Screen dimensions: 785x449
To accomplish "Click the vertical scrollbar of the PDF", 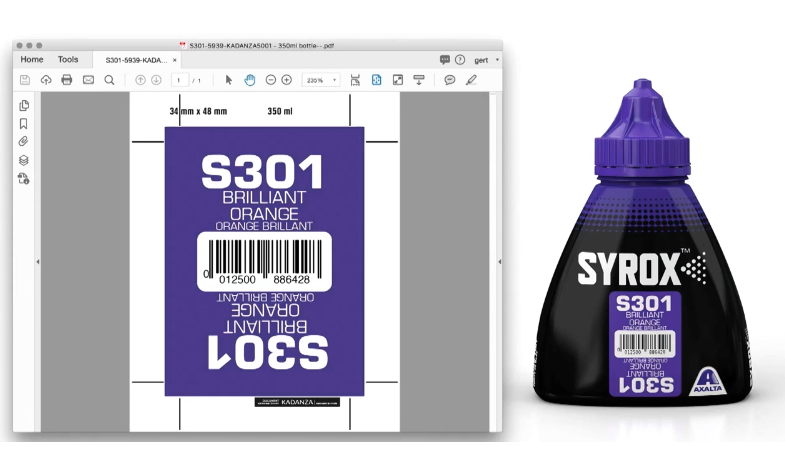I will 493,262.
